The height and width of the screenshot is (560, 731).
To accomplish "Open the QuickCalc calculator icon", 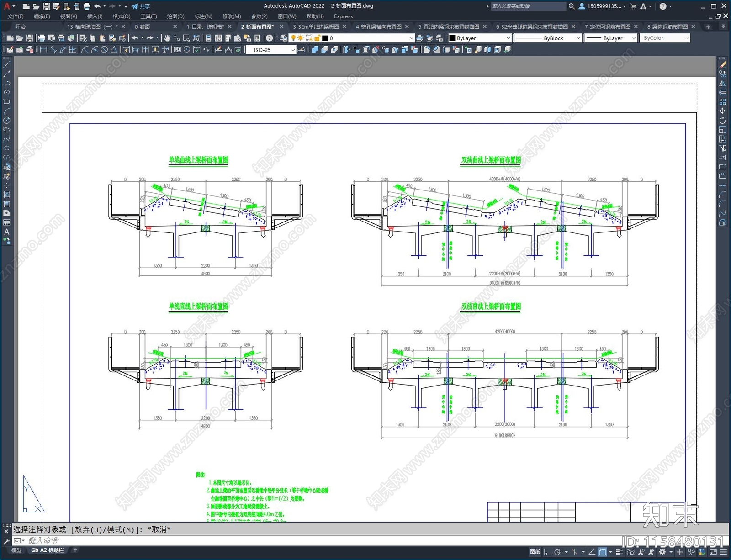I will pyautogui.click(x=257, y=38).
